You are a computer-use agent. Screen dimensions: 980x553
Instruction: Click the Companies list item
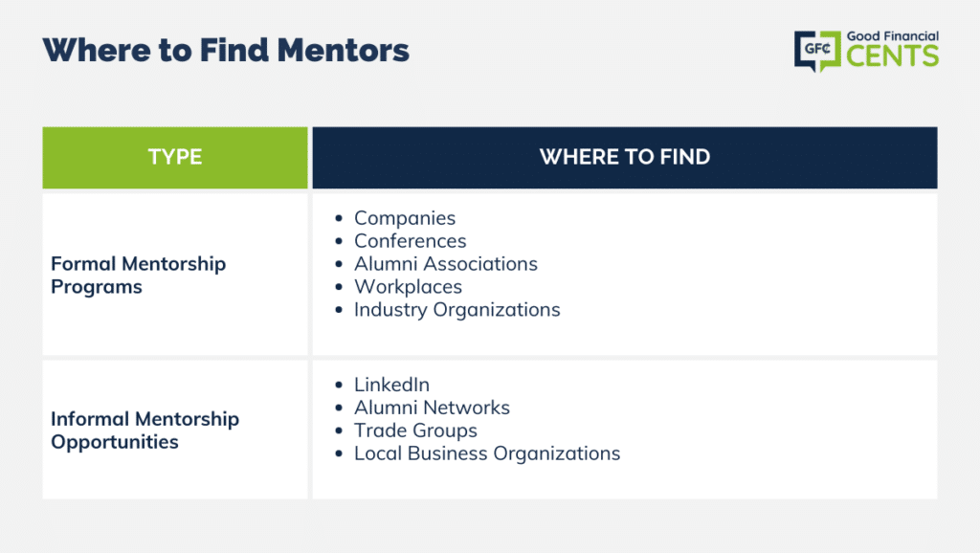point(405,218)
